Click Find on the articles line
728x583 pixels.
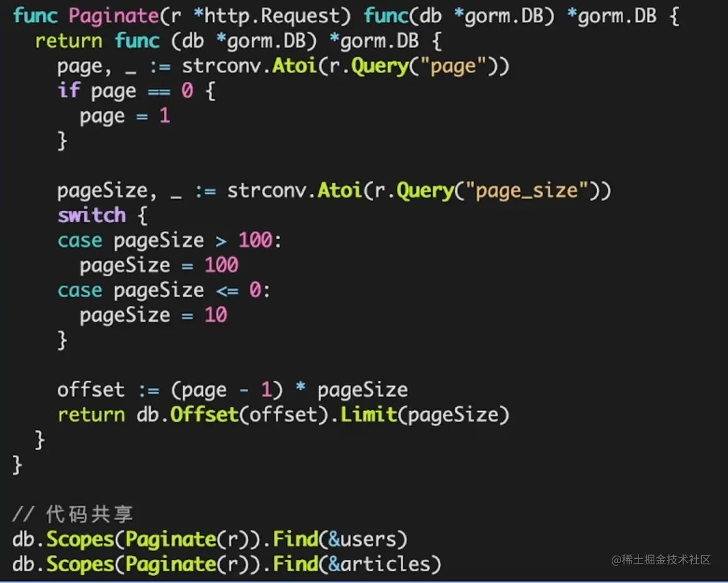click(x=295, y=564)
